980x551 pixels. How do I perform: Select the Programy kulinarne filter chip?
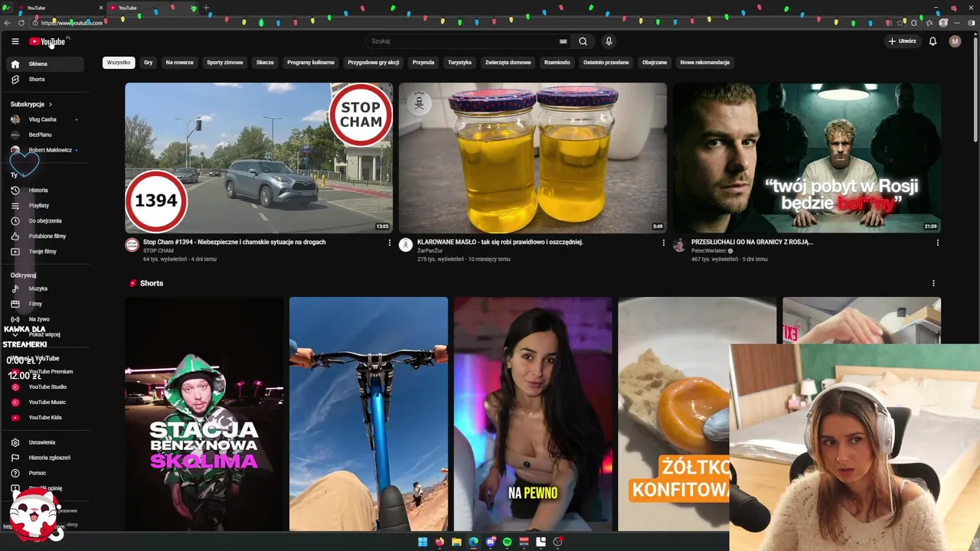(311, 63)
